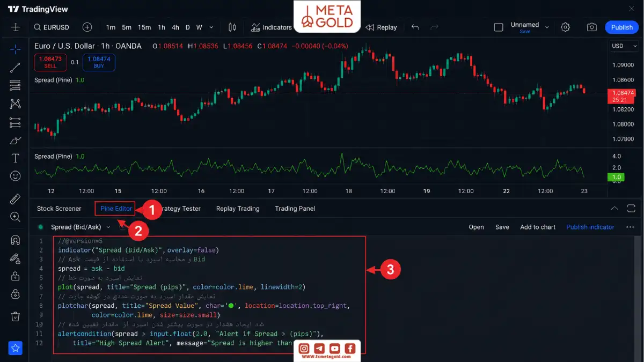This screenshot has height=362, width=644.
Task: Switch to the Stock Screener tab
Action: click(59, 209)
